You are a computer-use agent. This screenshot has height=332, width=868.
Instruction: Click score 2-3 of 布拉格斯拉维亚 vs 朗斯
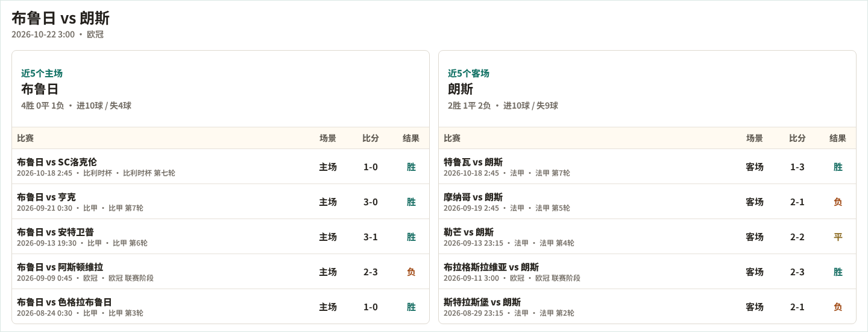797,272
